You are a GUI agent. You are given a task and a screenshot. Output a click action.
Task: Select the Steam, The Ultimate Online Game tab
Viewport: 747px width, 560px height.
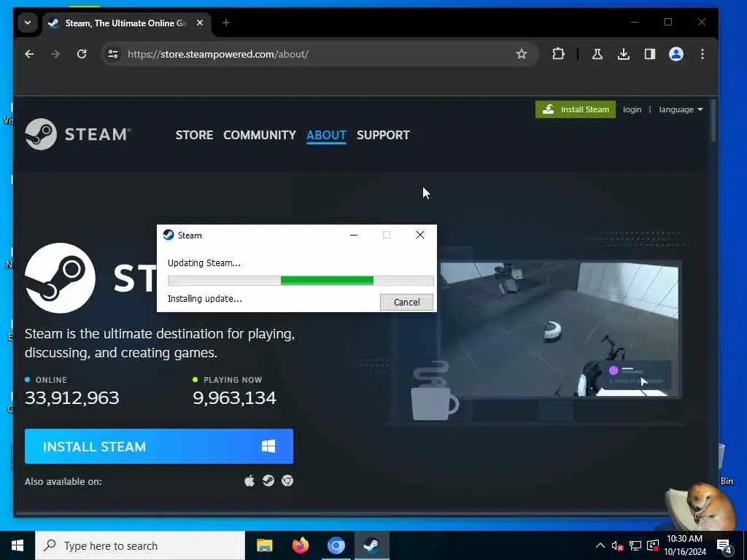coord(125,23)
